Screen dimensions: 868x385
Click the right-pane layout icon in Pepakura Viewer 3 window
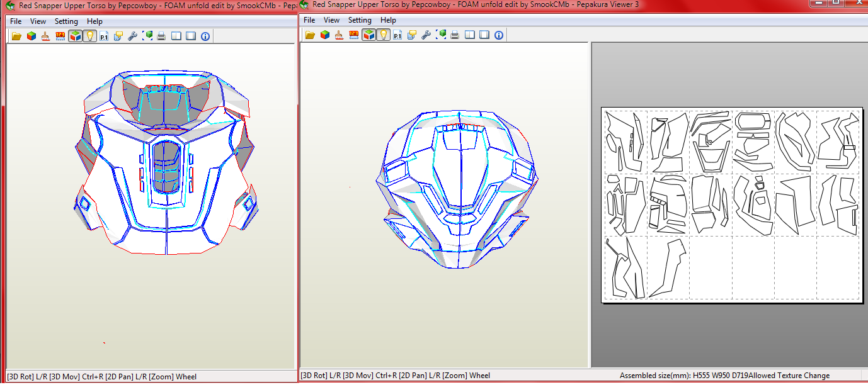(484, 35)
